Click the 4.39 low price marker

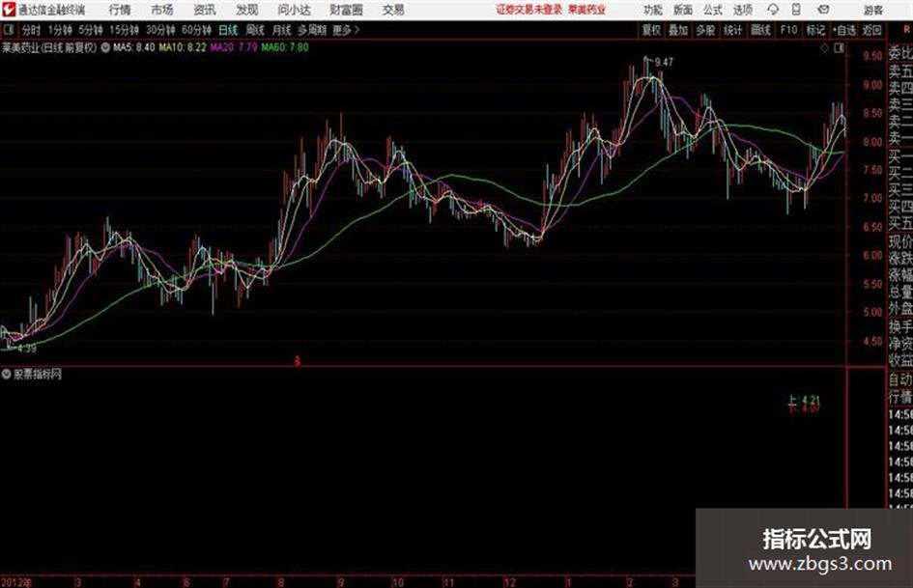tap(27, 349)
